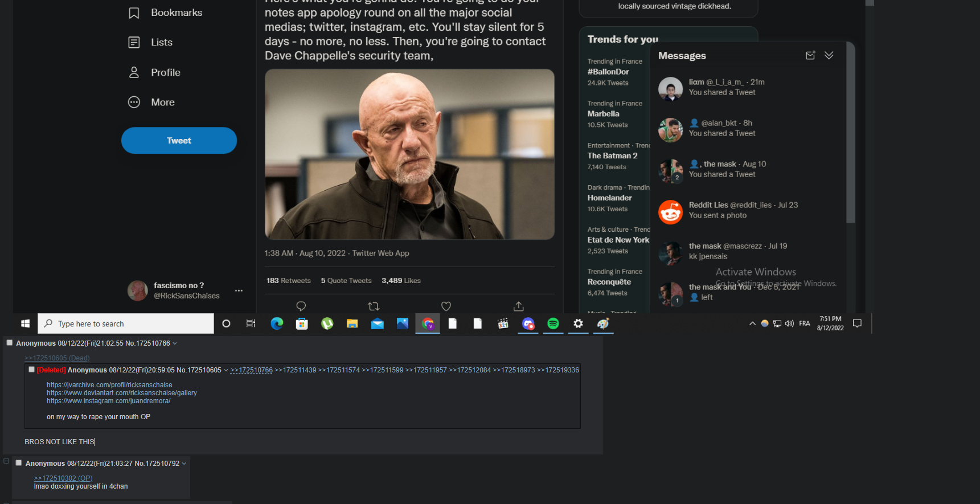View the 3,489 Likes list
The height and width of the screenshot is (504, 980).
[401, 280]
